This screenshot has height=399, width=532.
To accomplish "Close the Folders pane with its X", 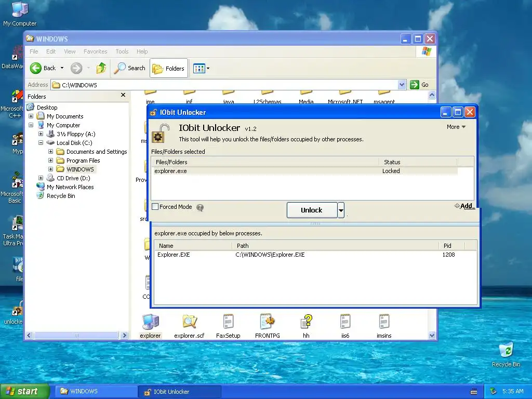I will coord(123,95).
